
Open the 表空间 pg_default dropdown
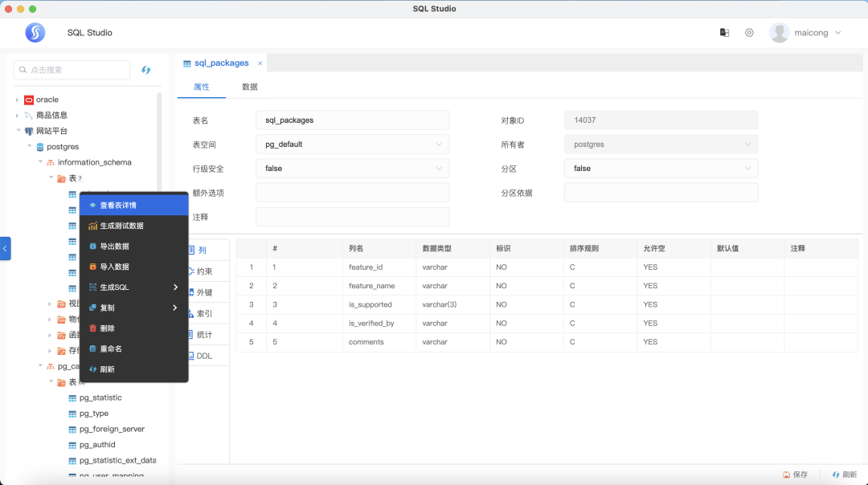pos(353,145)
